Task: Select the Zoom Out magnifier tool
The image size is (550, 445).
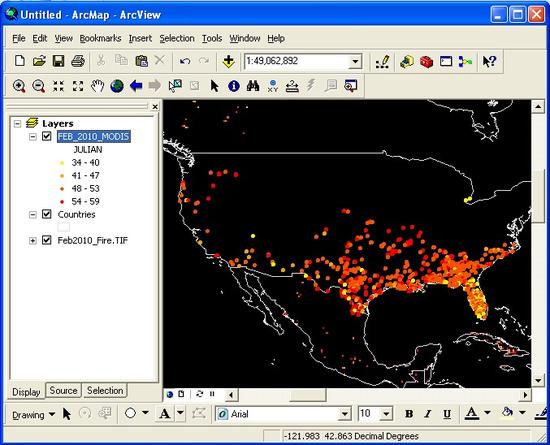Action: [x=38, y=86]
